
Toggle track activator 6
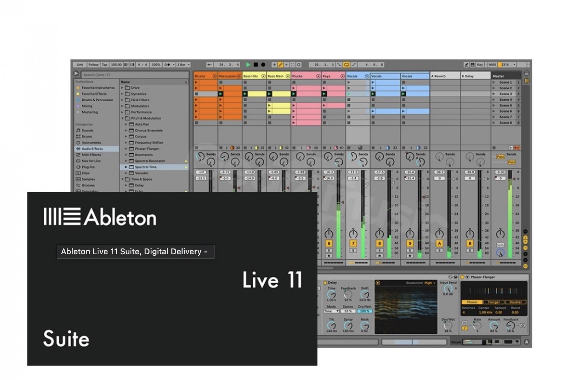pos(329,243)
